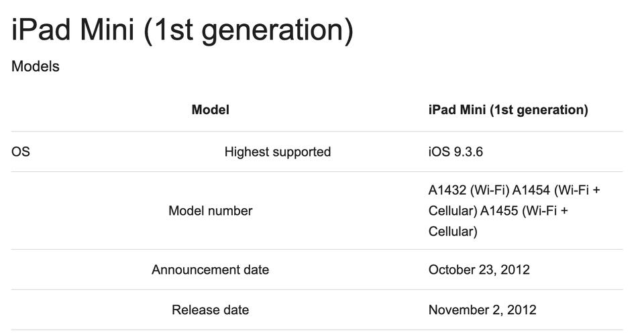Click the A1455 model number
The image size is (644, 335).
[x=502, y=211]
